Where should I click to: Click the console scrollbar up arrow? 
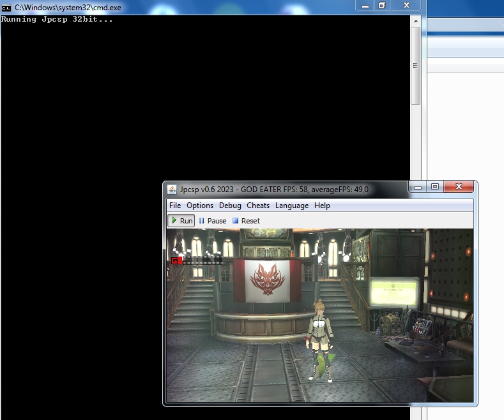[x=416, y=21]
